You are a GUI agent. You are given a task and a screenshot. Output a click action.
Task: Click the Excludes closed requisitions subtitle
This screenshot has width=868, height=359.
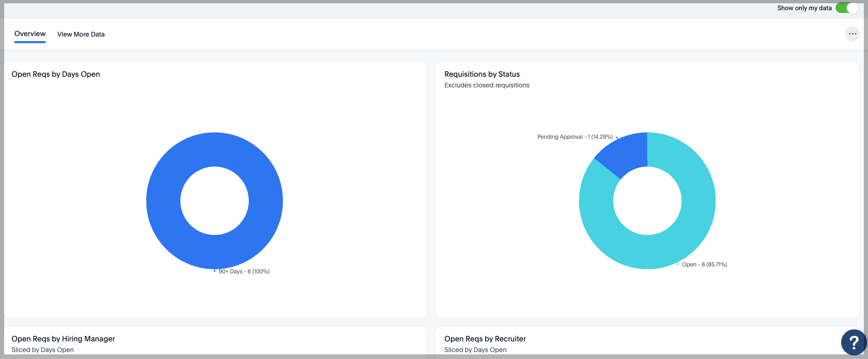487,85
